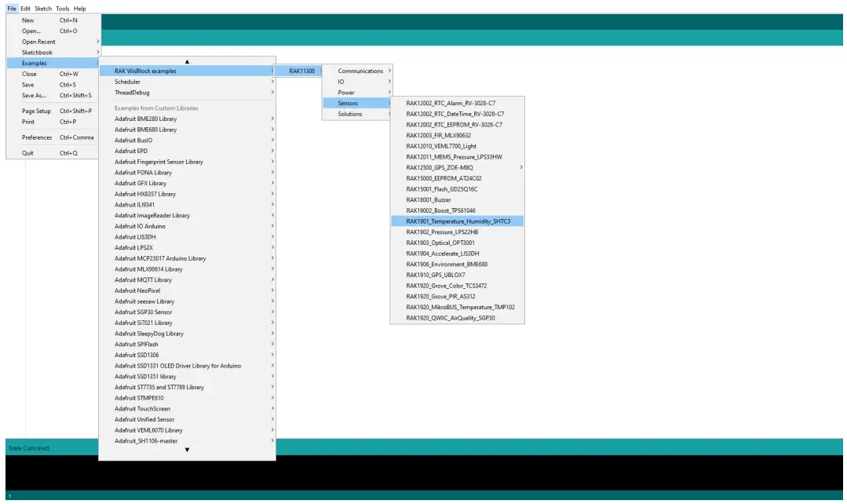Open Preferences from the File menu
The image size is (847, 504).
point(53,137)
